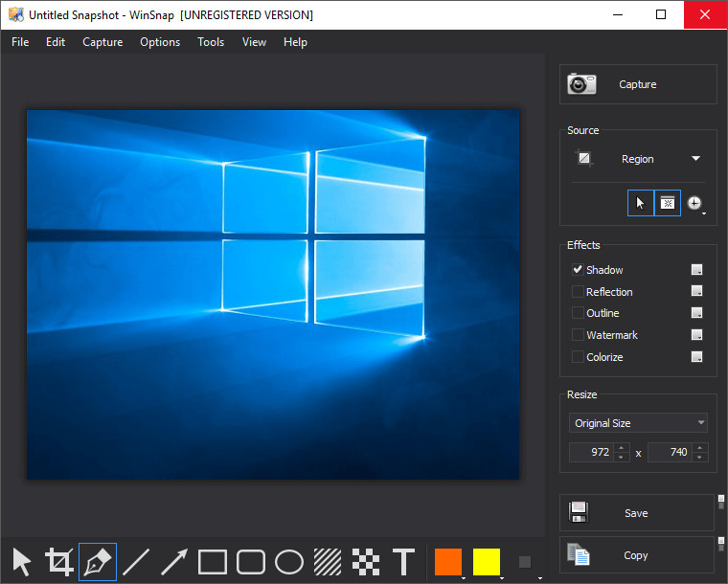Open Watermark effect settings box
The height and width of the screenshot is (584, 728).
(696, 334)
